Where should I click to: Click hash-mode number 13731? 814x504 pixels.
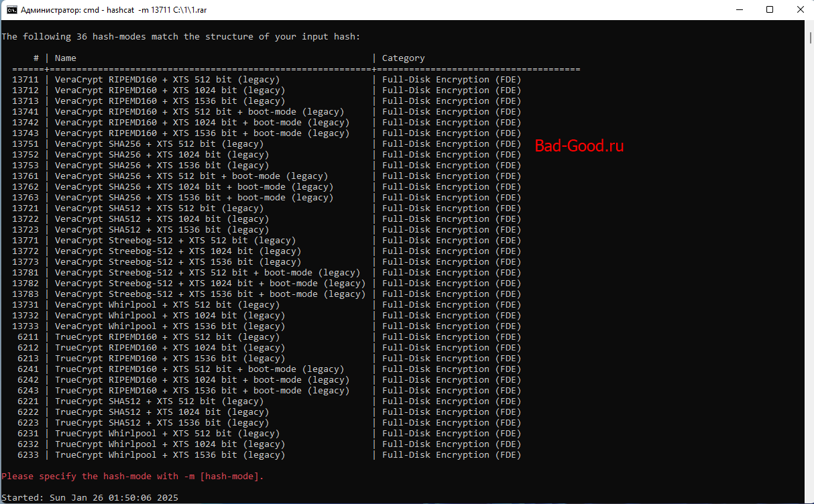click(25, 305)
